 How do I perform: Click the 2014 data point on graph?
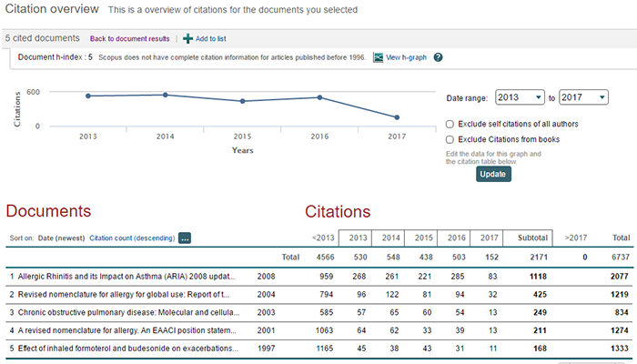(x=165, y=95)
